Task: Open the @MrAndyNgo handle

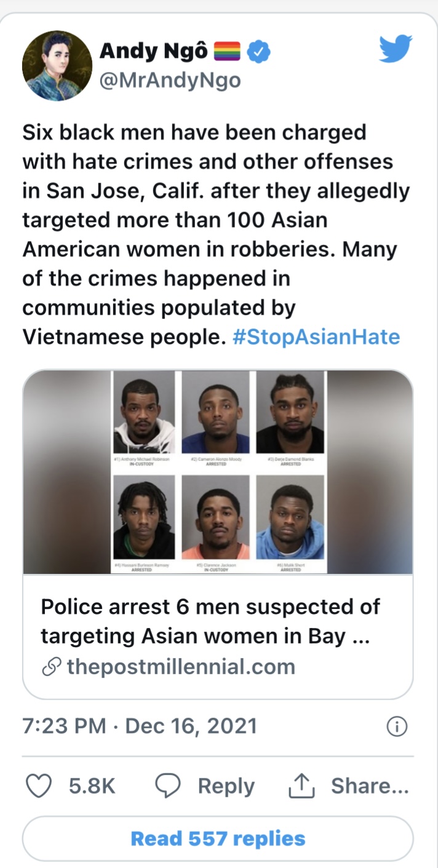Action: tap(170, 81)
